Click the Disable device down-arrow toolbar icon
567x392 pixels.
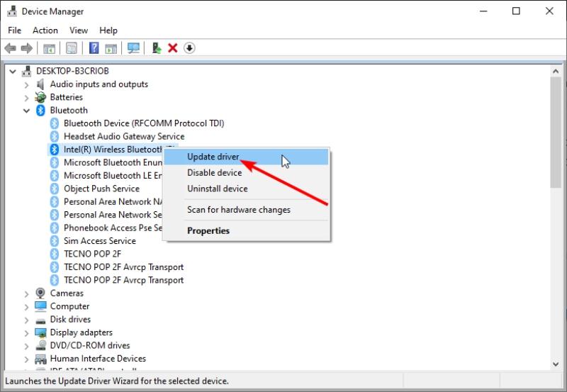[189, 48]
